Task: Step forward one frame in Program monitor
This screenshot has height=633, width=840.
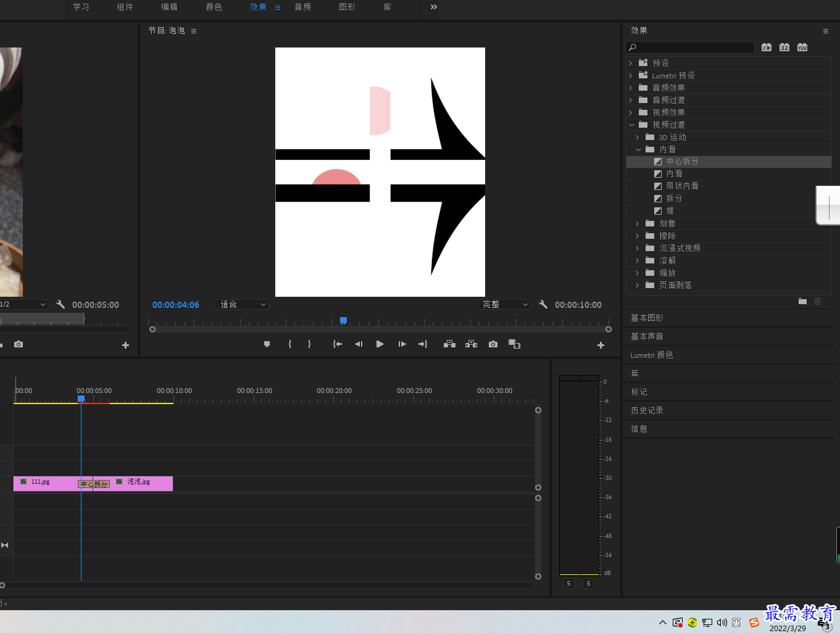Action: point(402,344)
